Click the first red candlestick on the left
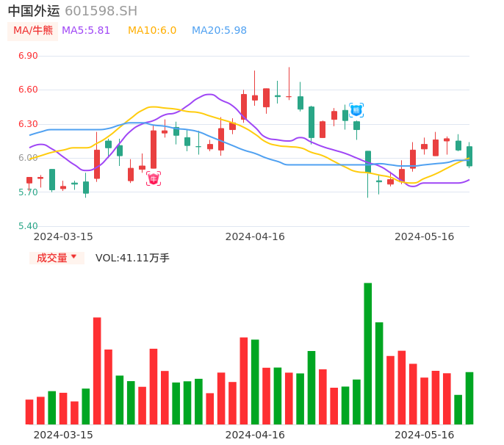This screenshot has height=445, width=504. pos(29,180)
